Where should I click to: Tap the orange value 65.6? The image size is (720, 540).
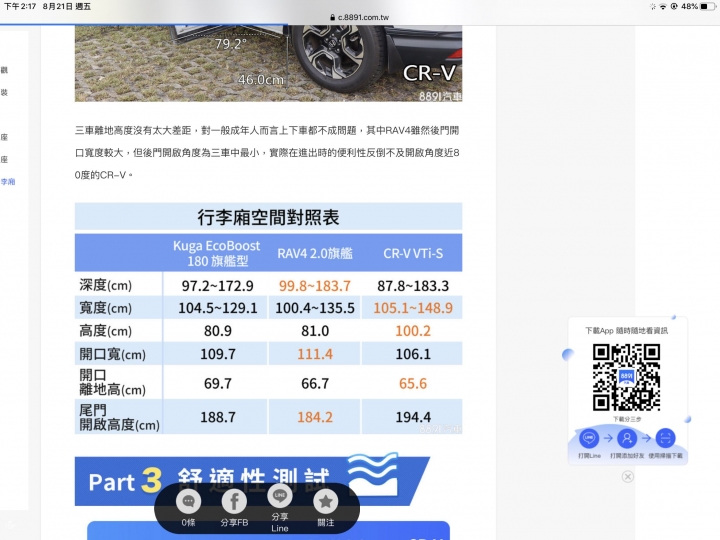pyautogui.click(x=413, y=383)
